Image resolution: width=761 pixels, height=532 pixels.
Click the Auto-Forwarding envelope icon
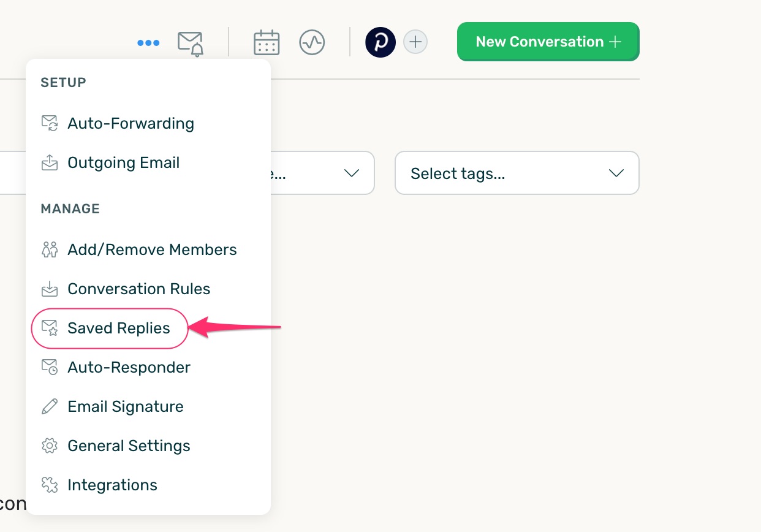(x=50, y=123)
